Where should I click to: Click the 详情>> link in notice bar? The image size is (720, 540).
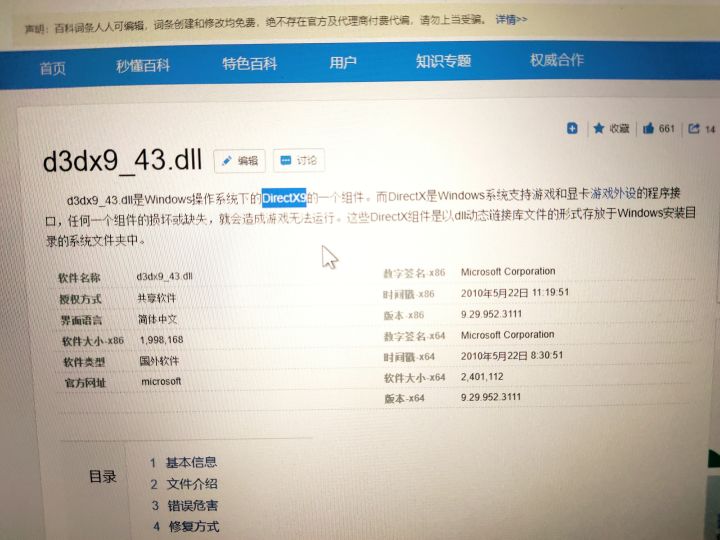click(511, 20)
